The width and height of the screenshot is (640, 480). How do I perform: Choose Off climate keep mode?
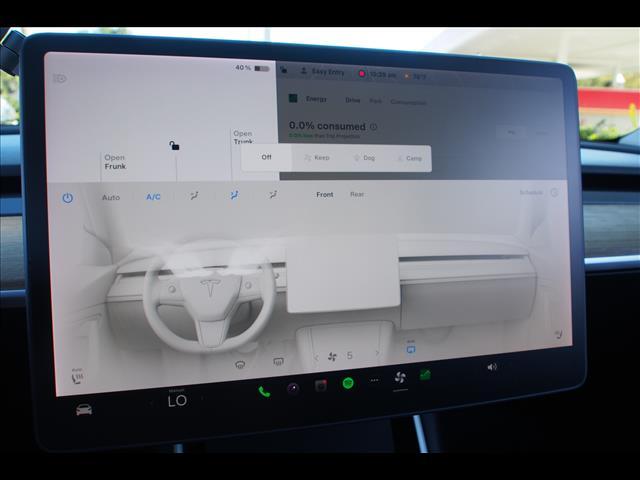coord(267,157)
